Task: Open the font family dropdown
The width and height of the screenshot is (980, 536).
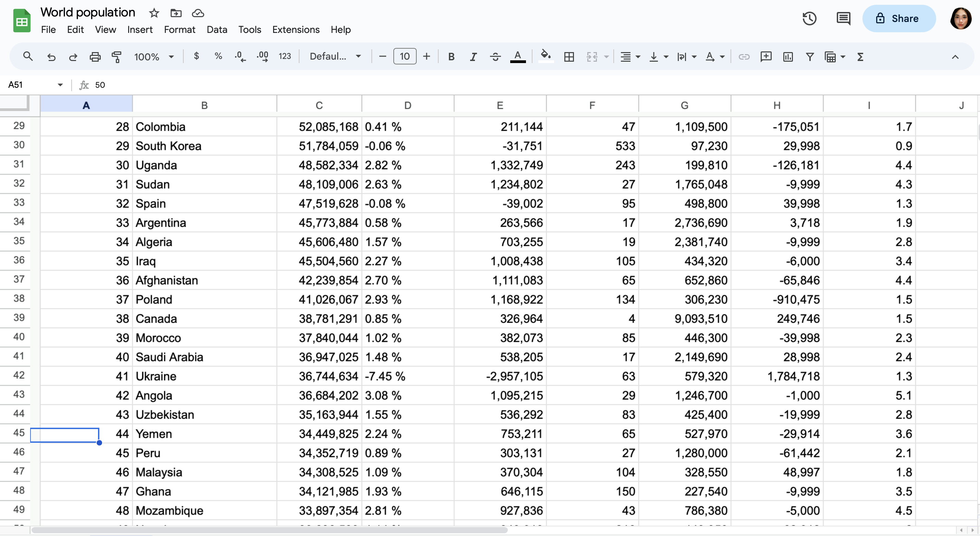Action: coord(335,57)
